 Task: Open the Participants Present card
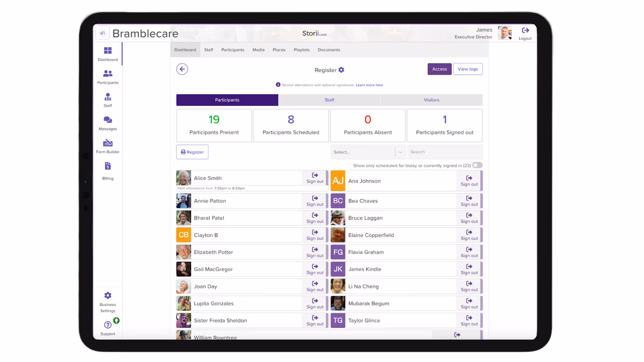(x=214, y=125)
